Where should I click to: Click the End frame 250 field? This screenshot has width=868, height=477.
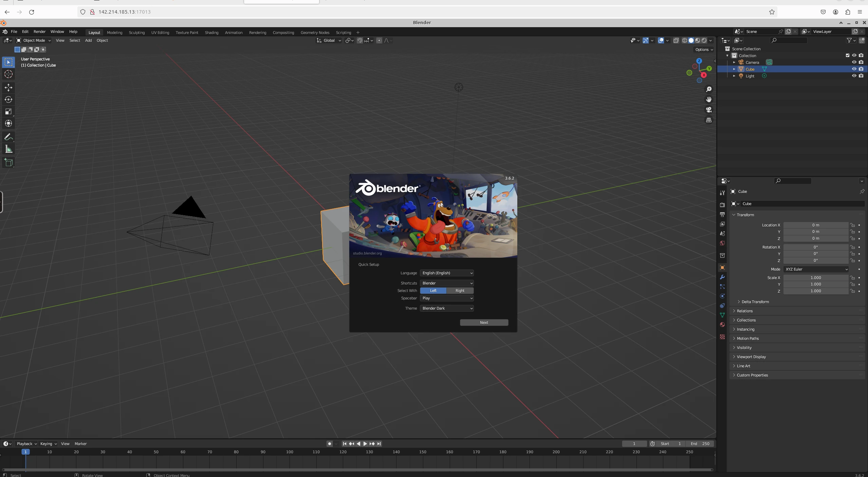pyautogui.click(x=700, y=444)
